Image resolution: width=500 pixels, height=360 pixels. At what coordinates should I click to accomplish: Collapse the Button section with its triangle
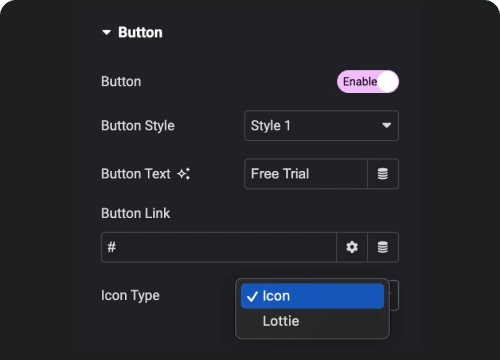pyautogui.click(x=107, y=32)
